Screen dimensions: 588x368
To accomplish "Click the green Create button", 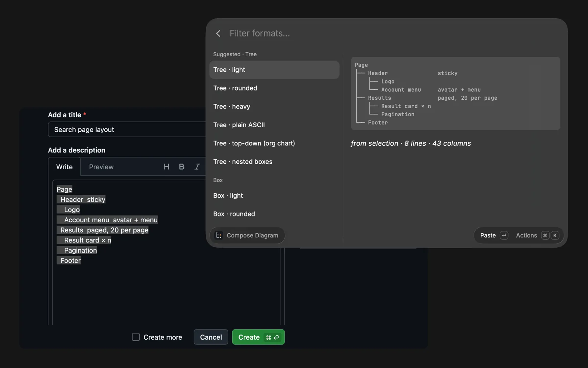I will (258, 337).
